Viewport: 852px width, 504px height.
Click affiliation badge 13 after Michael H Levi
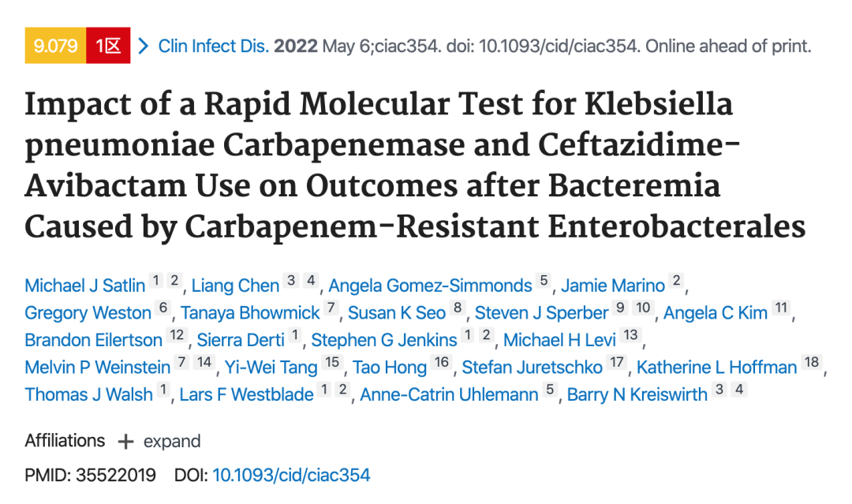pos(631,335)
